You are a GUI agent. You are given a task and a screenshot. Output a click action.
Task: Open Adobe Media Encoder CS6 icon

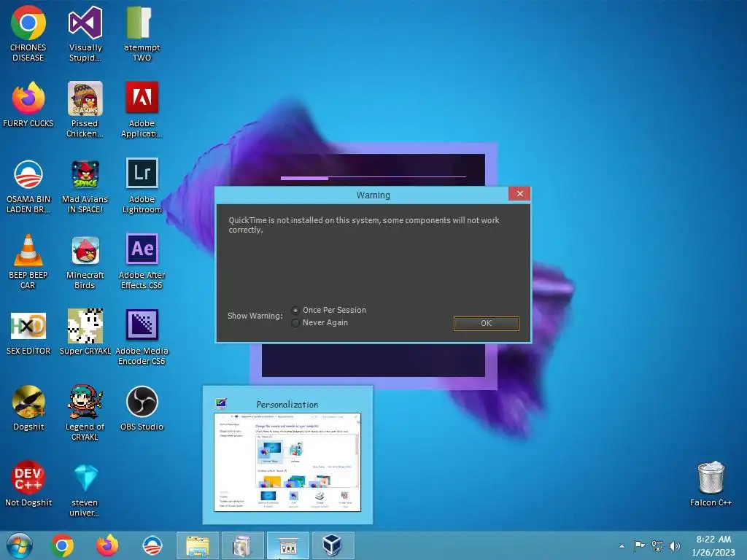pos(142,337)
